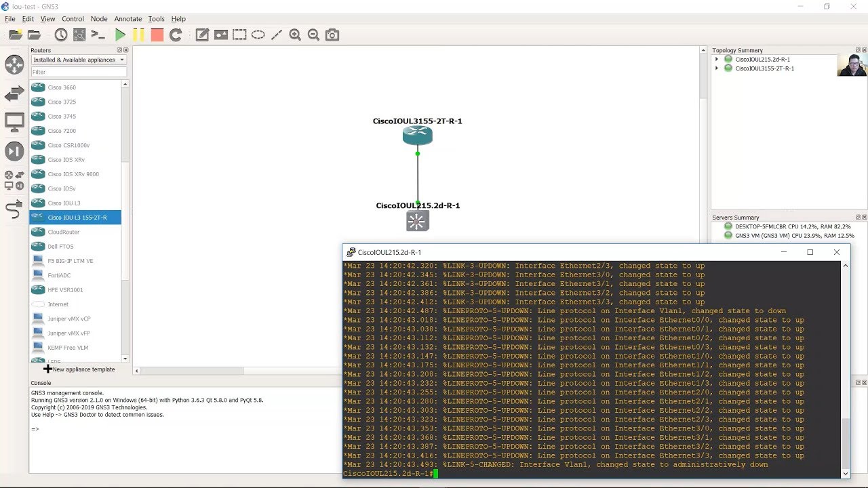Click New appliance template button
868x488 pixels.
(x=79, y=369)
